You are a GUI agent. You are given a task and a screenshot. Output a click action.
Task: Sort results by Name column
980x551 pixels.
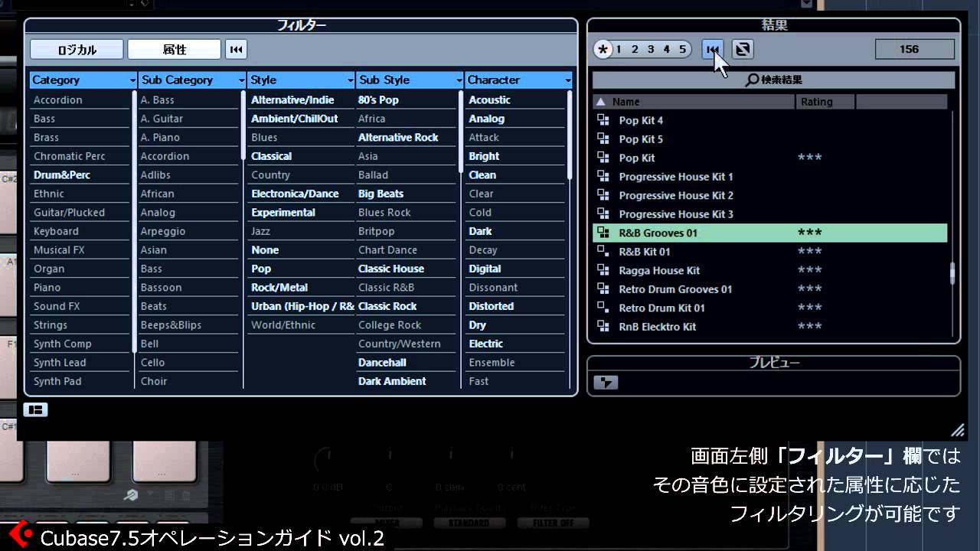(694, 102)
